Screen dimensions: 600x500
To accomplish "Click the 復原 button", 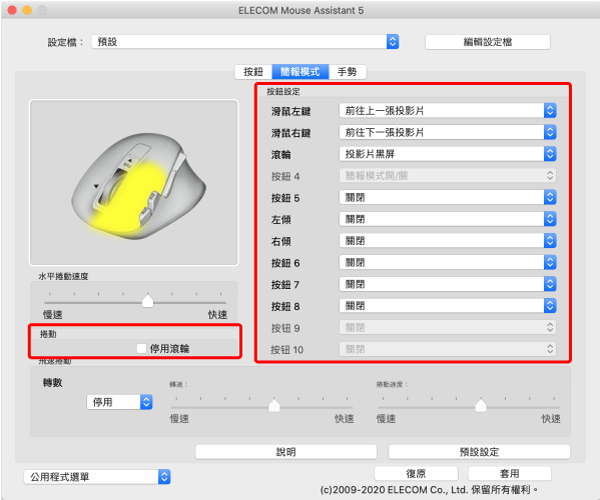I will coord(416,474).
